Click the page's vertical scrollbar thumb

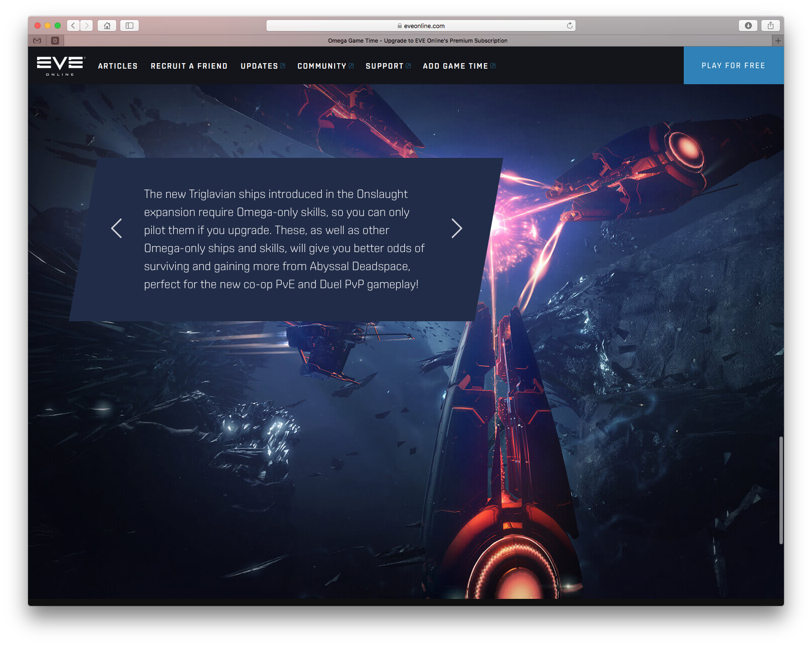click(780, 490)
